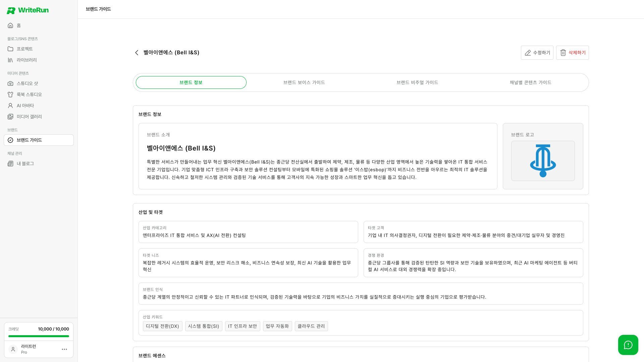Go back with the left chevron arrow
This screenshot has height=362, width=644.
[137, 53]
